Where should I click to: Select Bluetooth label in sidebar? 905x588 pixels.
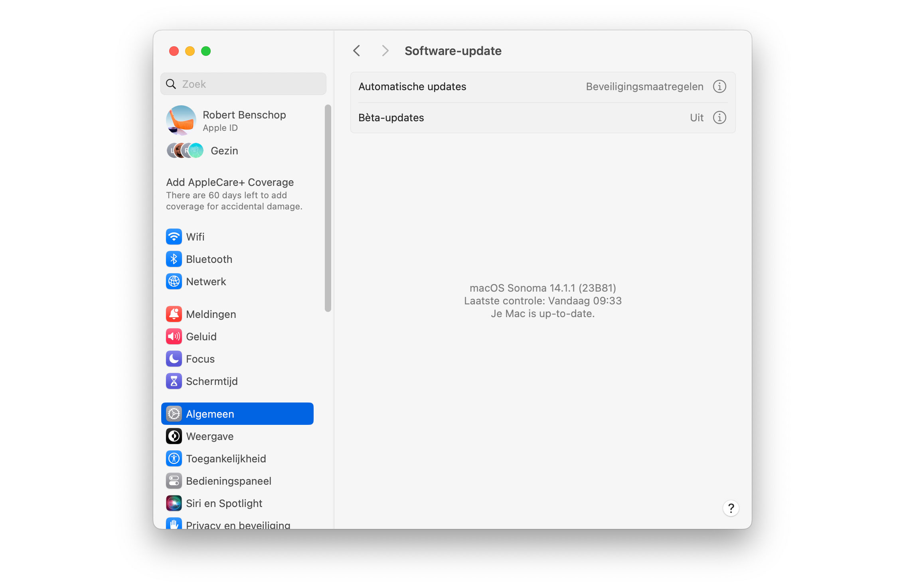coord(209,259)
